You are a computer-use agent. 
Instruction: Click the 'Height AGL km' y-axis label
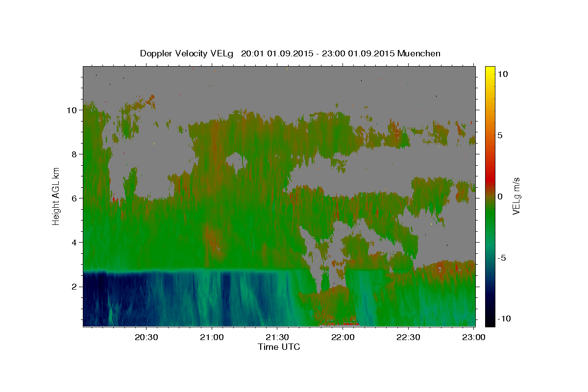[x=56, y=196]
